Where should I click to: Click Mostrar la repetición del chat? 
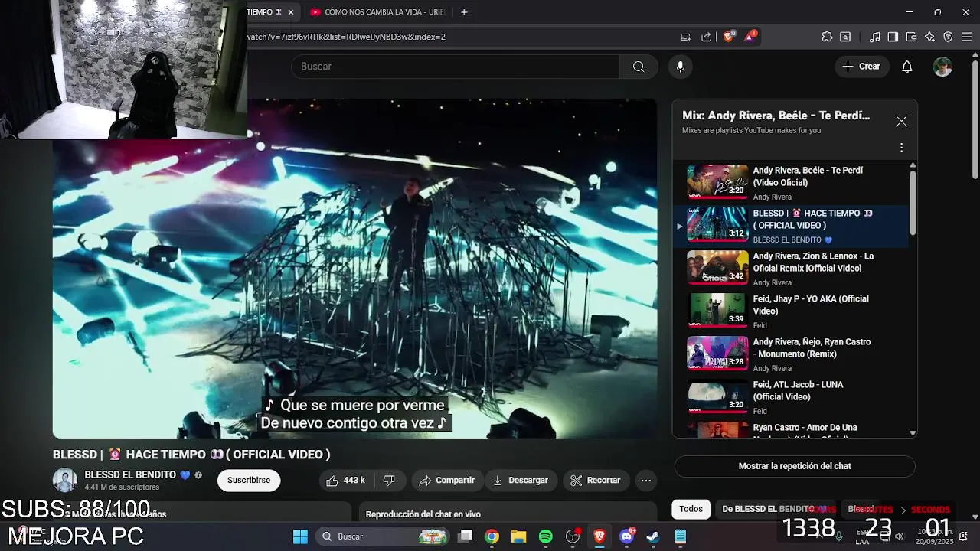(795, 466)
